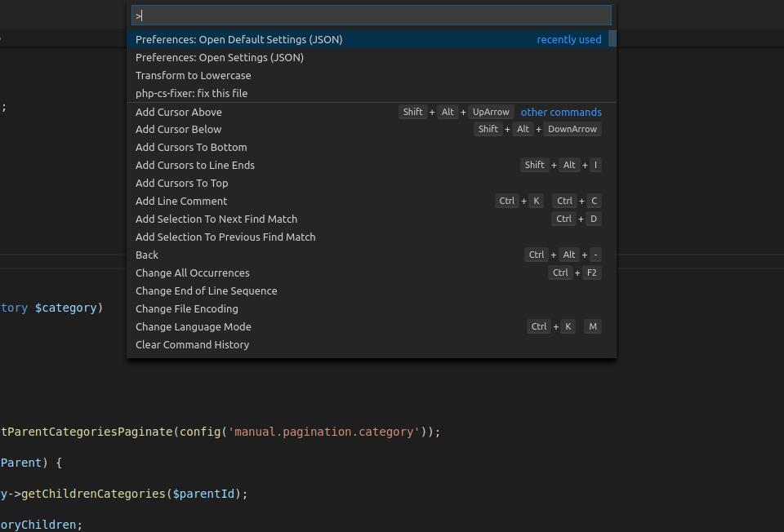Choose Add Selection To Previous Find Match
Viewport: 784px width, 532px height.
click(225, 237)
